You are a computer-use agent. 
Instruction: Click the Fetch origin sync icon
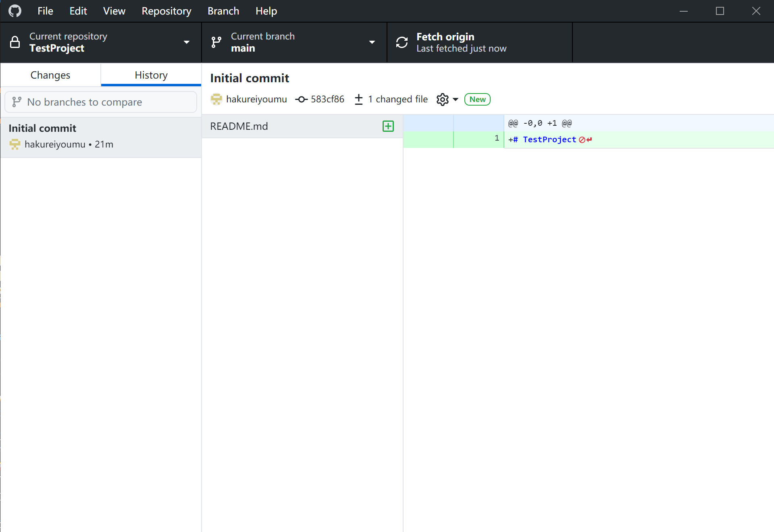coord(402,42)
